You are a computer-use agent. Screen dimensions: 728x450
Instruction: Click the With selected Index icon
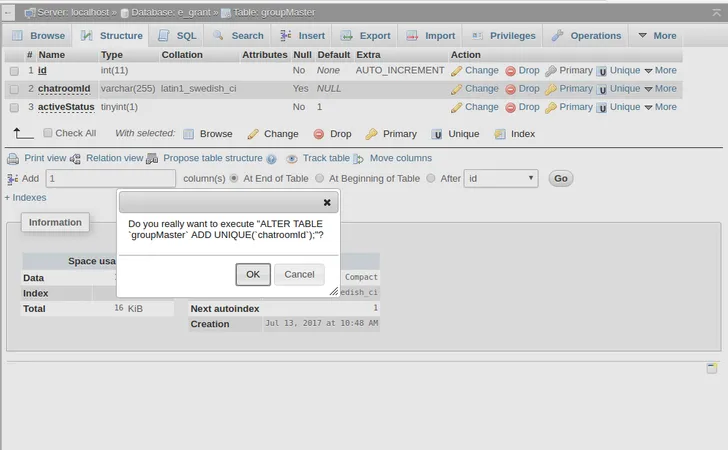pos(500,134)
